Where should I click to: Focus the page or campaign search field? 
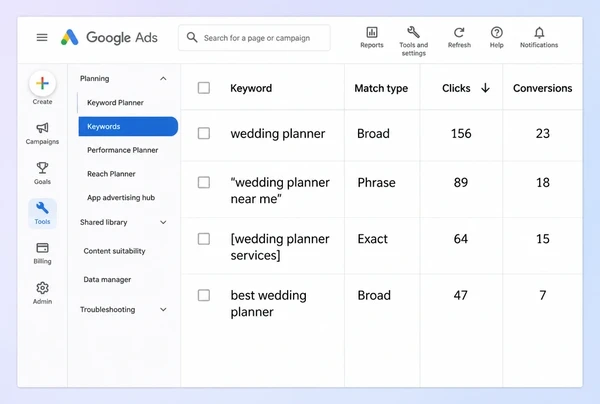[x=254, y=37]
